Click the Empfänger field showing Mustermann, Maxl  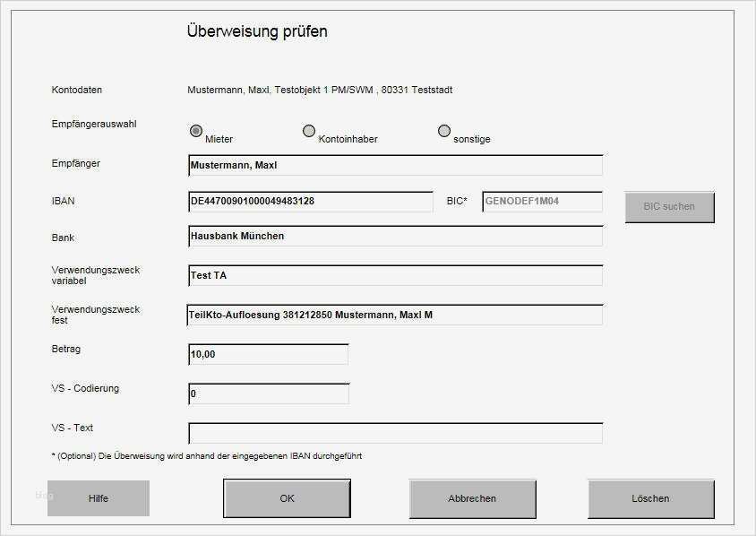pyautogui.click(x=394, y=165)
